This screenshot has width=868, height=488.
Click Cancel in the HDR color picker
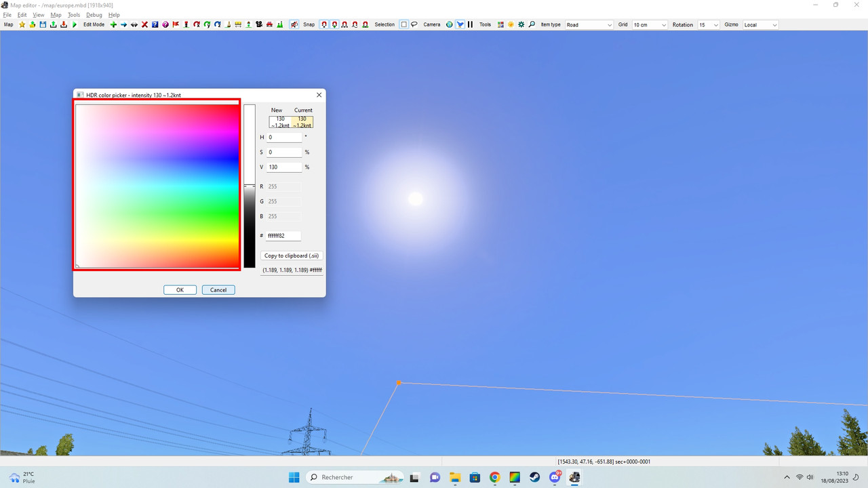(218, 289)
